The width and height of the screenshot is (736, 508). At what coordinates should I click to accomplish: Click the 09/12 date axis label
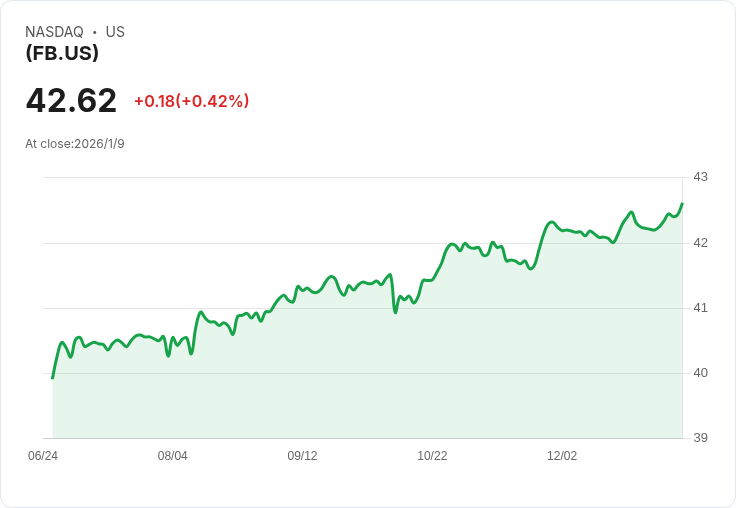[x=302, y=456]
